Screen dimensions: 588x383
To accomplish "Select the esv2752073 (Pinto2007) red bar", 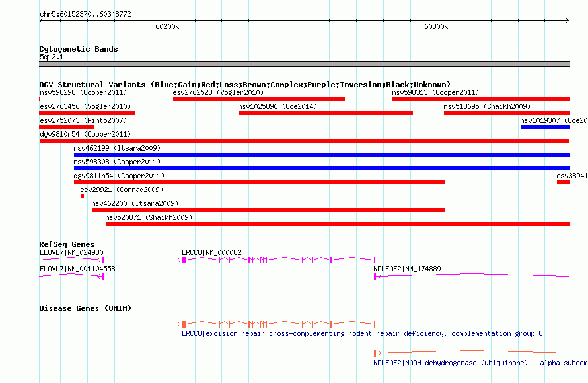I will pyautogui.click(x=67, y=127).
